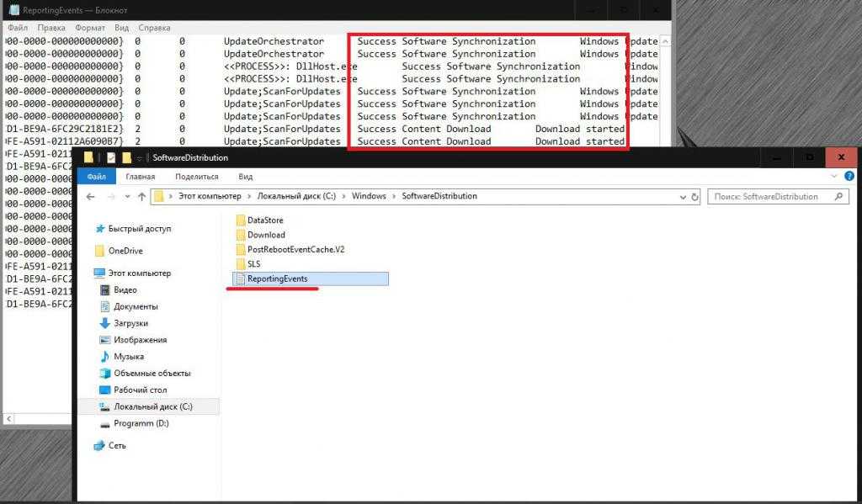862x504 pixels.
Task: Go back using the Explorer back arrow
Action: [x=91, y=196]
